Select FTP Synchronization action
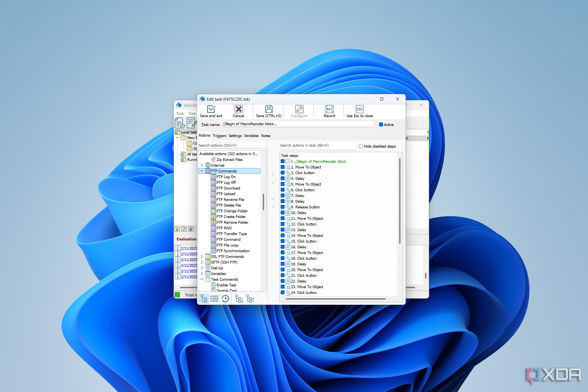This screenshot has height=392, width=588. 233,251
